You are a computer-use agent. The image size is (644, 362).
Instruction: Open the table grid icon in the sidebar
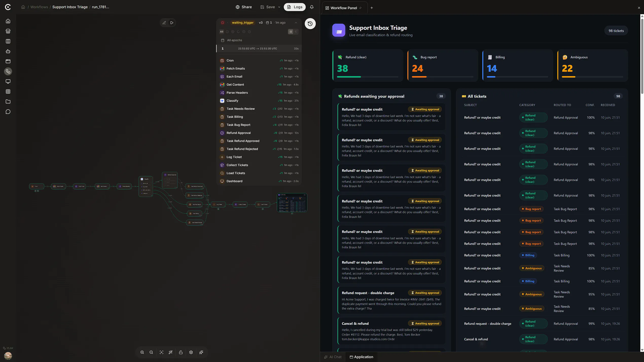[8, 92]
